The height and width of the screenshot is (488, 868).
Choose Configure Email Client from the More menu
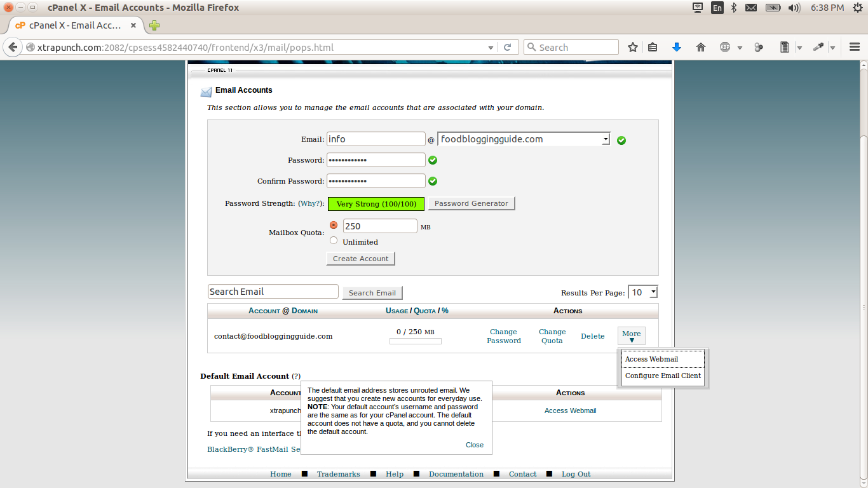pyautogui.click(x=663, y=376)
